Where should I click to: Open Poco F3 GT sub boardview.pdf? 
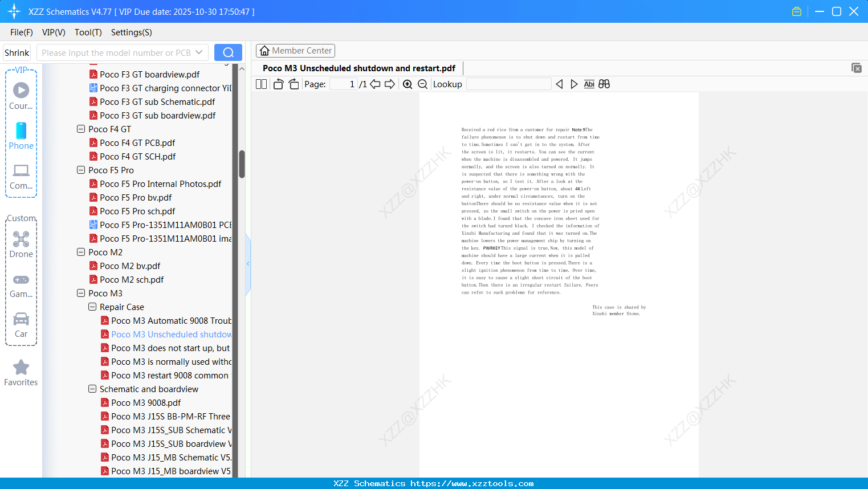pyautogui.click(x=152, y=116)
